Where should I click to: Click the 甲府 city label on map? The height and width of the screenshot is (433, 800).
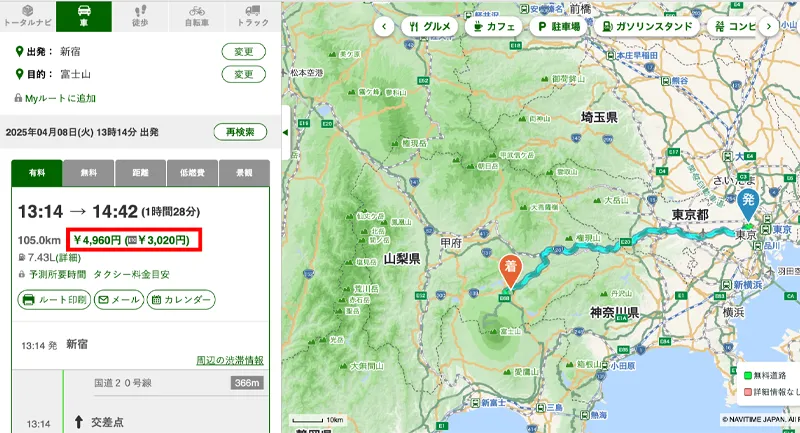click(451, 243)
